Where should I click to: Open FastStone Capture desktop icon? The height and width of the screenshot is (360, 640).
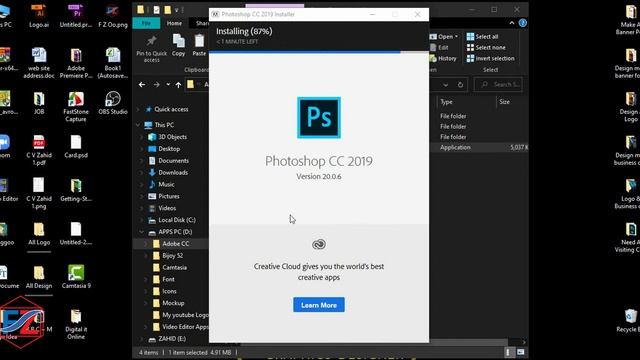[x=76, y=107]
